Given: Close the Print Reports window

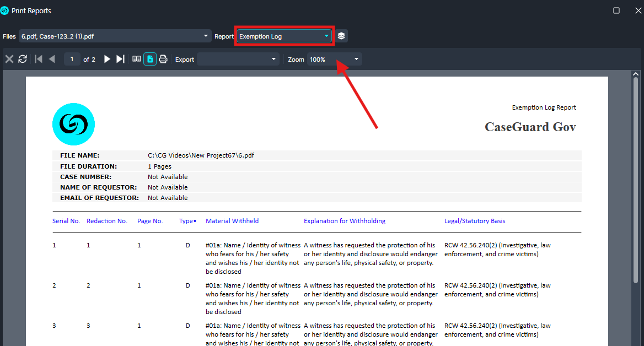Looking at the screenshot, I should point(638,10).
